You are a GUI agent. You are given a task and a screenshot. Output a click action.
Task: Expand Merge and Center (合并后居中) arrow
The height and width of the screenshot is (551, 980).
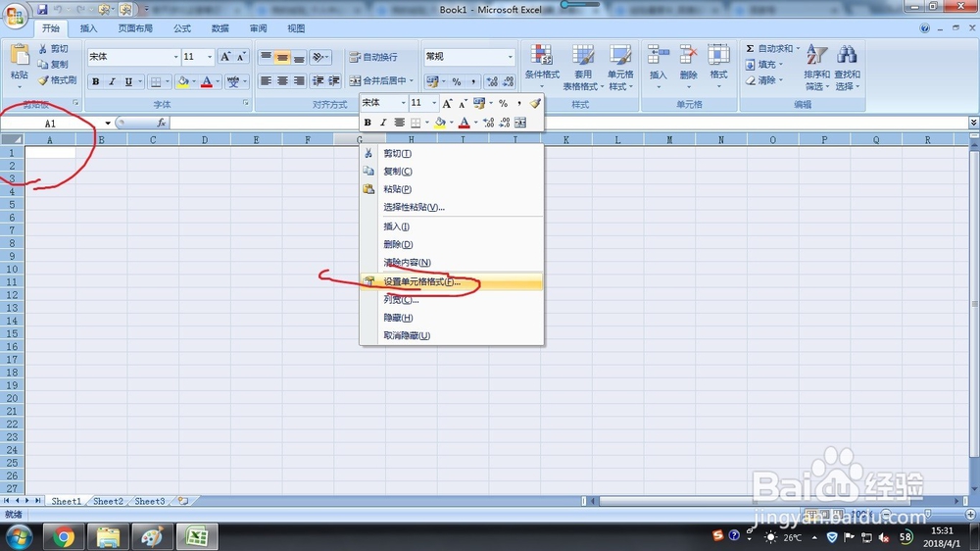[x=412, y=80]
